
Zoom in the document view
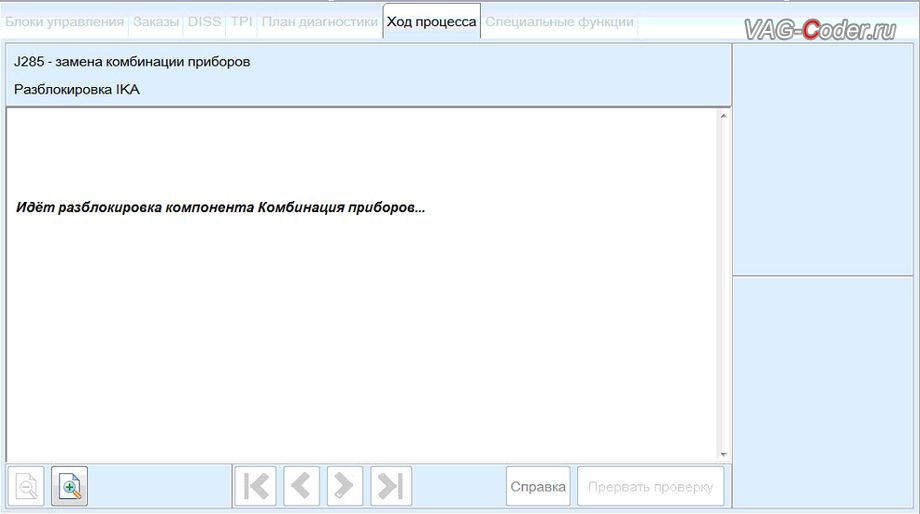click(69, 486)
